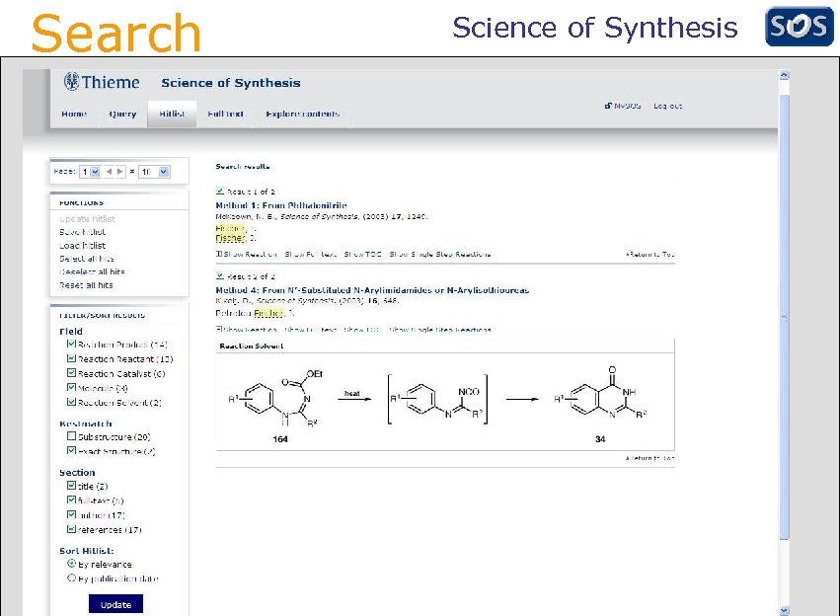840x616 pixels.
Task: Click the SOS logo badge
Action: [x=799, y=27]
